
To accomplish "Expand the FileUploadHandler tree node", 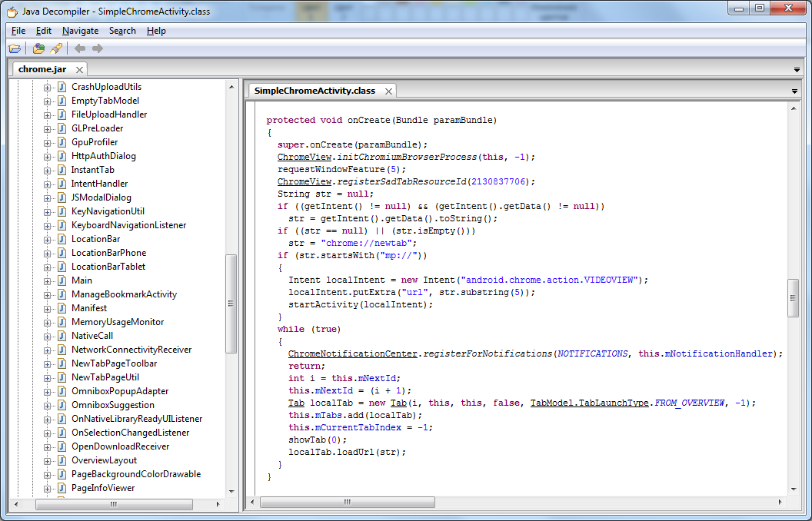I will point(47,115).
